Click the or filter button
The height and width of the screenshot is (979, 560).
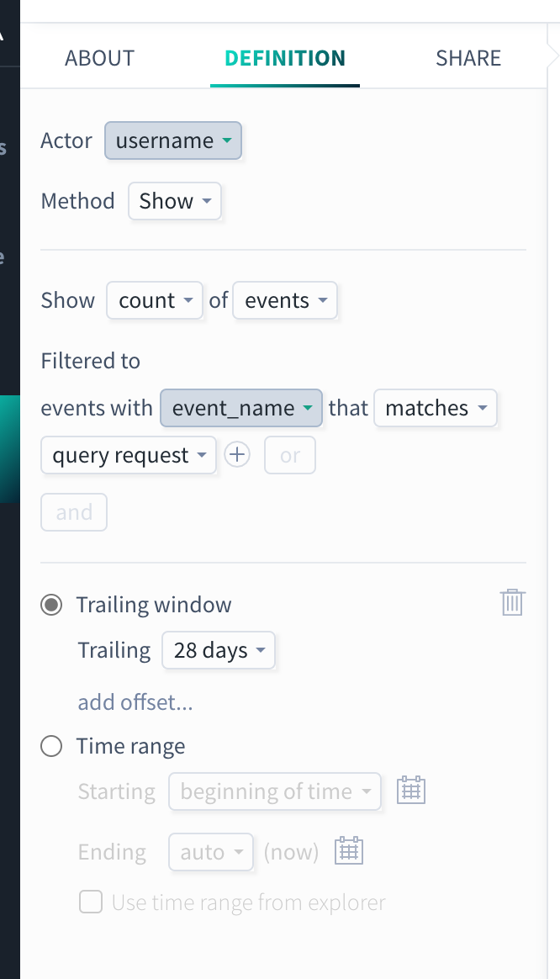pyautogui.click(x=290, y=455)
